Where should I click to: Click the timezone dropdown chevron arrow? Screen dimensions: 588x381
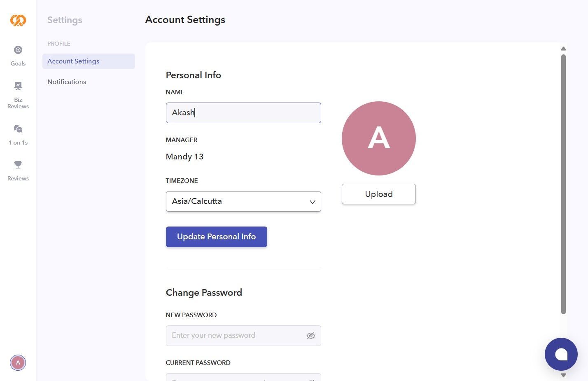313,202
